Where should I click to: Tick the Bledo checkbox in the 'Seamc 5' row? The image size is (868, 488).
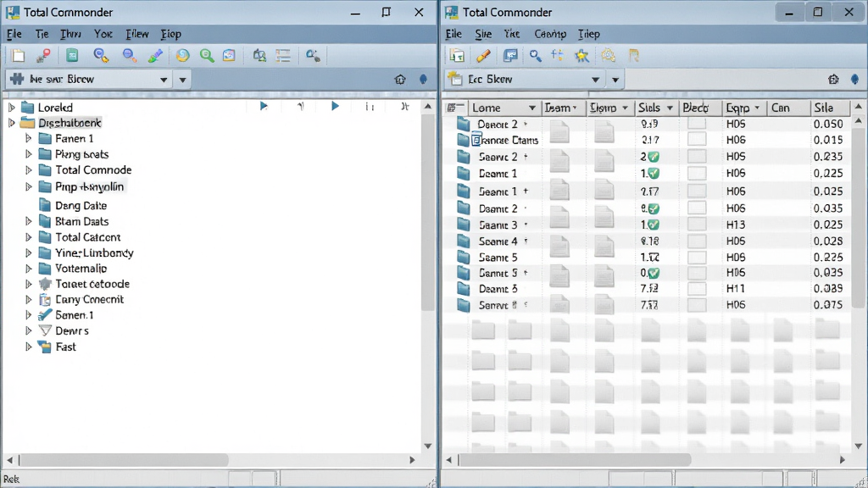click(697, 258)
